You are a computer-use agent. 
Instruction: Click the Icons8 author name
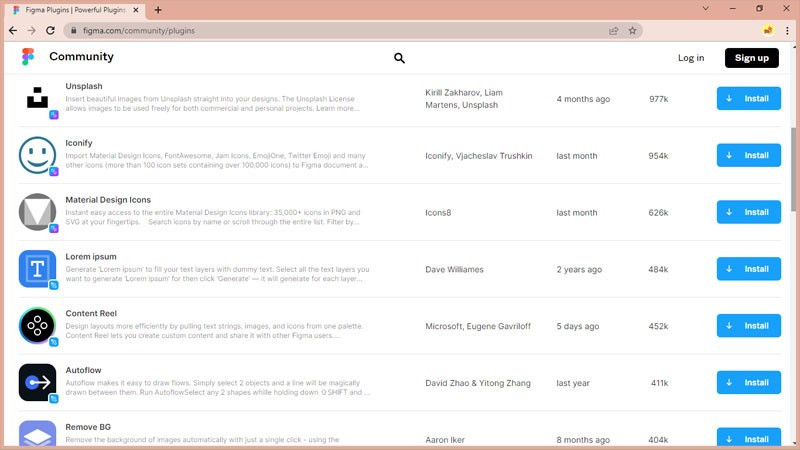[438, 213]
